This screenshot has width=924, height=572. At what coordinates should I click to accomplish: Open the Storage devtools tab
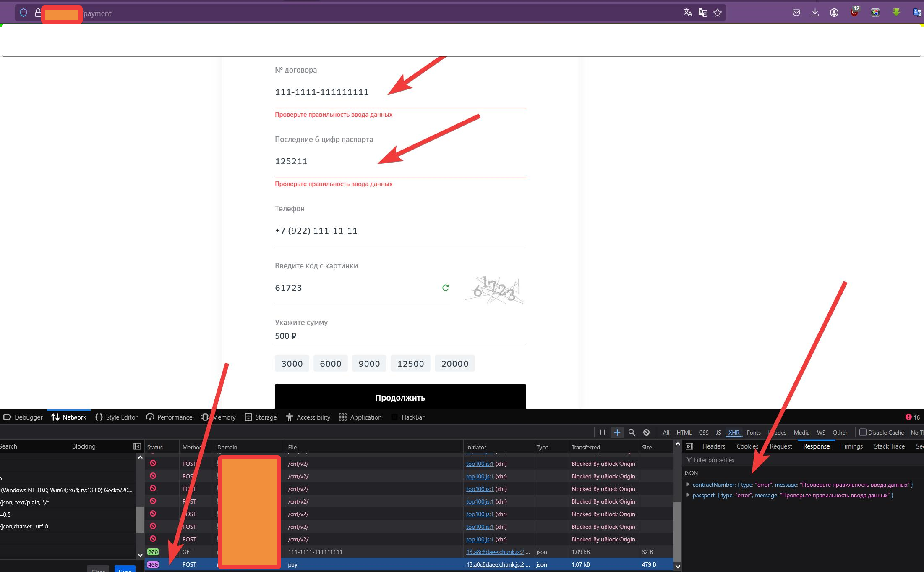tap(261, 417)
